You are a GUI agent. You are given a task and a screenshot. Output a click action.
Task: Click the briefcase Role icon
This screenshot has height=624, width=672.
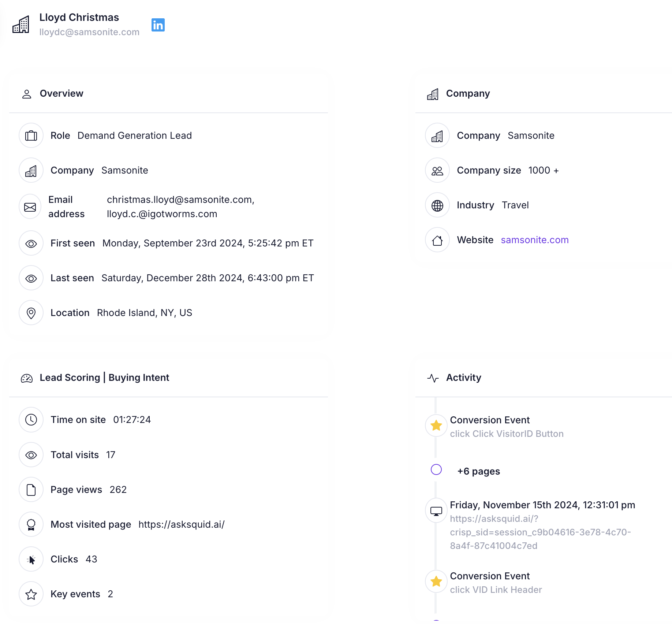pyautogui.click(x=31, y=135)
